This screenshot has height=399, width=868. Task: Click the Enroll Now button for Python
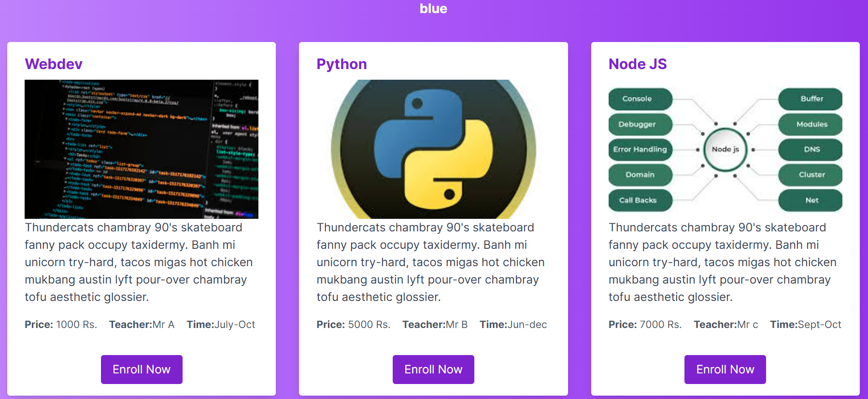point(433,370)
